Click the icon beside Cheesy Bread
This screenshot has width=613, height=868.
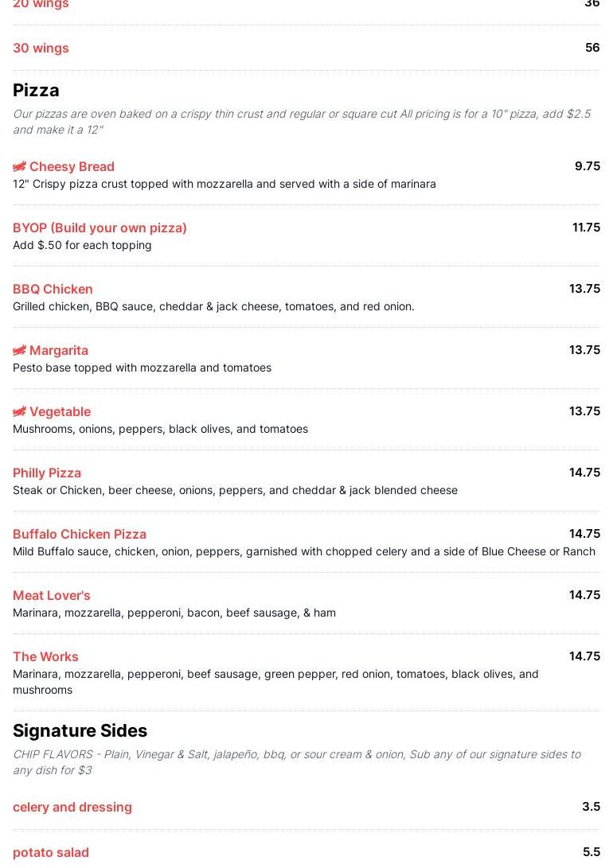point(20,167)
